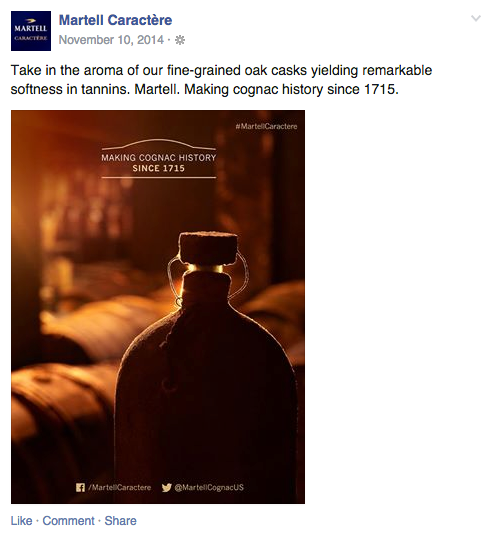Open the Martell Caractère page name link
The height and width of the screenshot is (538, 492).
coord(115,20)
